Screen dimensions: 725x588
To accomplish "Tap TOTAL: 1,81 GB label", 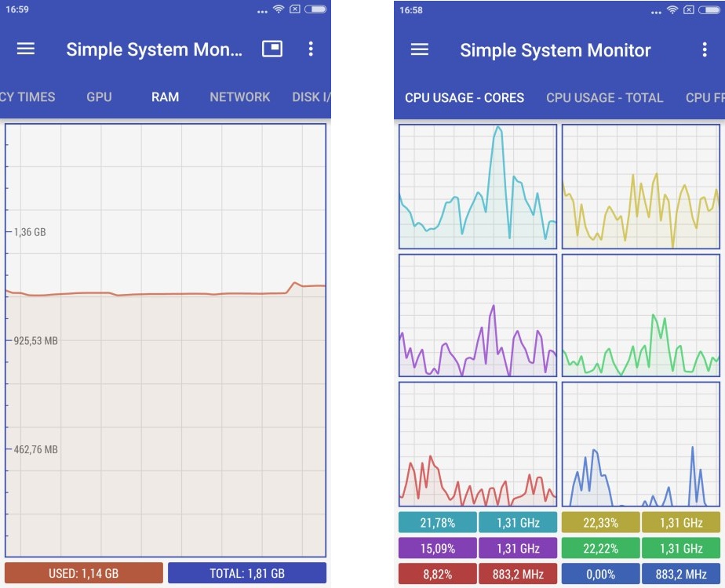I will tap(247, 573).
